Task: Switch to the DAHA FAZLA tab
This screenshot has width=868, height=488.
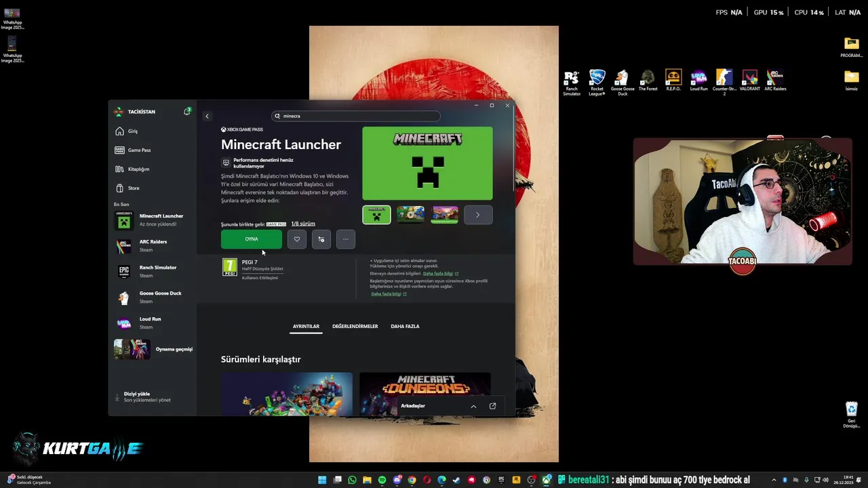Action: (x=405, y=327)
